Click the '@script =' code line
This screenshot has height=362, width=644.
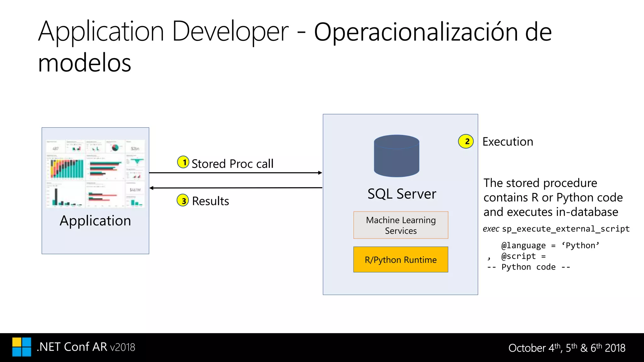coord(523,256)
